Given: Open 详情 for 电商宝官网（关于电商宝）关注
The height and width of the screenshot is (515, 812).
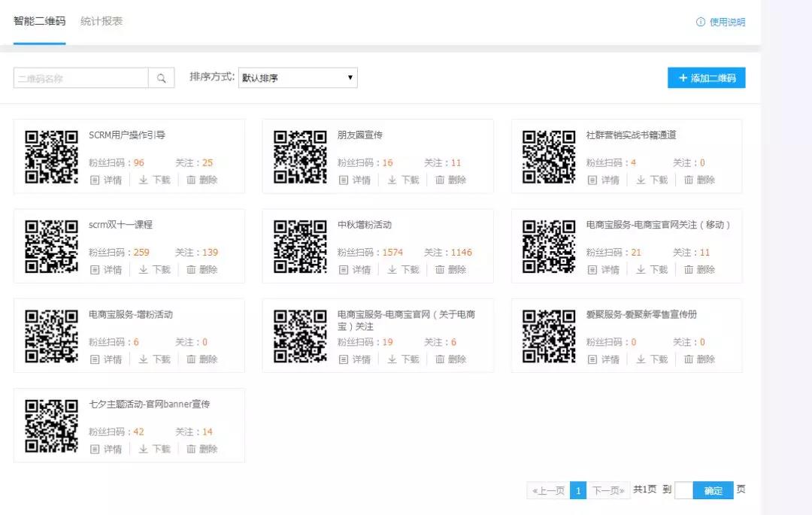Looking at the screenshot, I should coord(355,359).
